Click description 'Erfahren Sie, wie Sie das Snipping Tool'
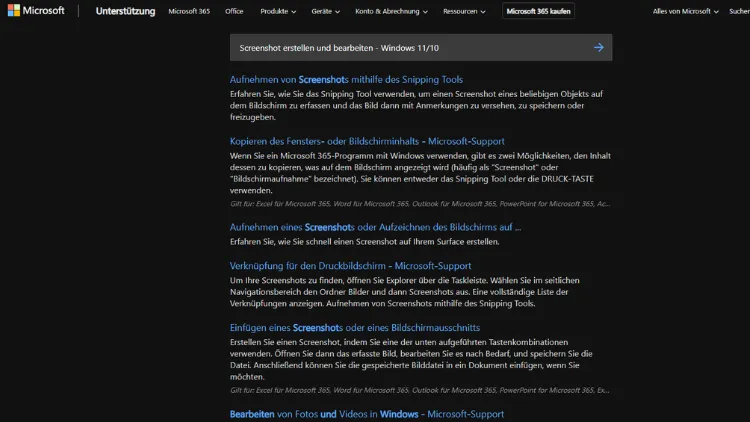This screenshot has width=750, height=422. (x=416, y=105)
